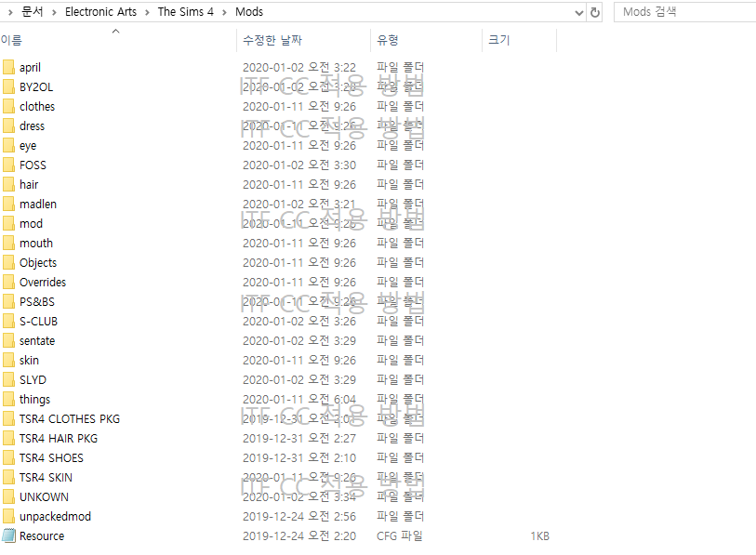This screenshot has height=555, width=756.
Task: Click the april folder icon
Action: point(8,68)
